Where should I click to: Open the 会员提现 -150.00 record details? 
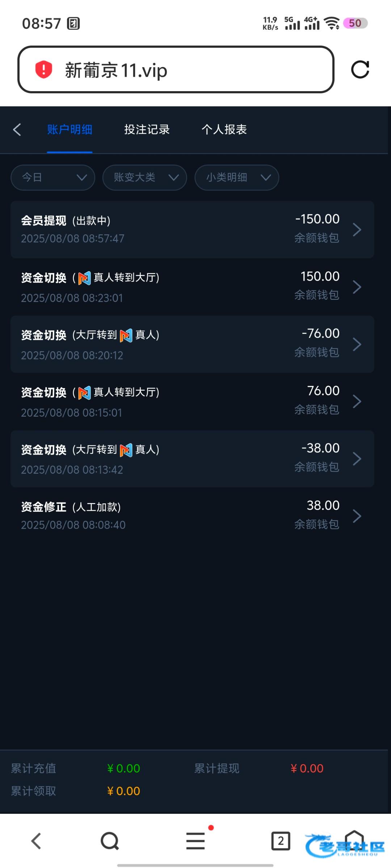tap(192, 229)
